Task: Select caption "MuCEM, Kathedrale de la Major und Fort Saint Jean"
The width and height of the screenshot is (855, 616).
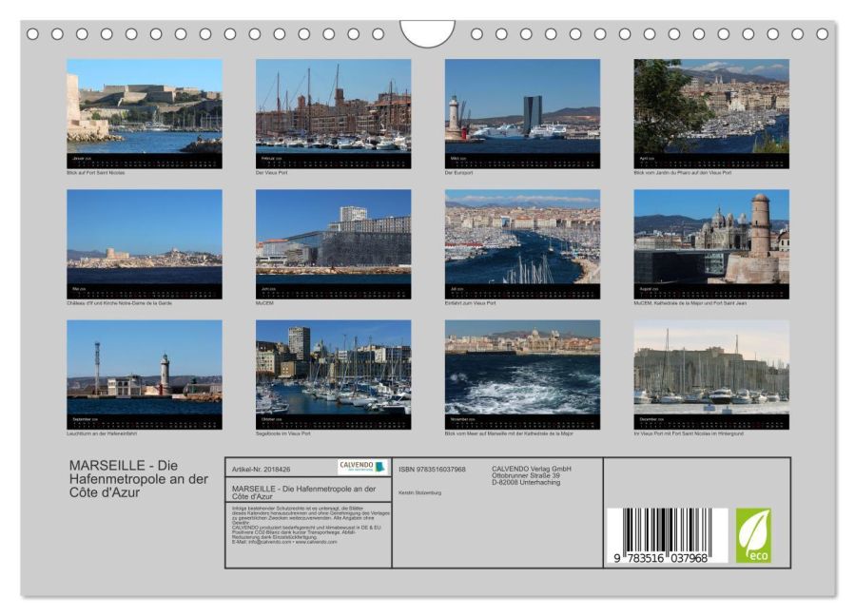Action: [x=690, y=303]
